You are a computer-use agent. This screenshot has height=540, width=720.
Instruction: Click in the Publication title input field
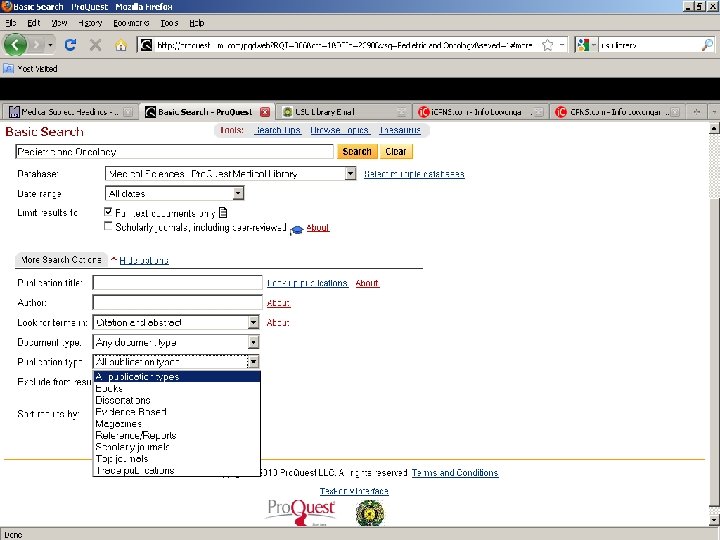coord(178,282)
